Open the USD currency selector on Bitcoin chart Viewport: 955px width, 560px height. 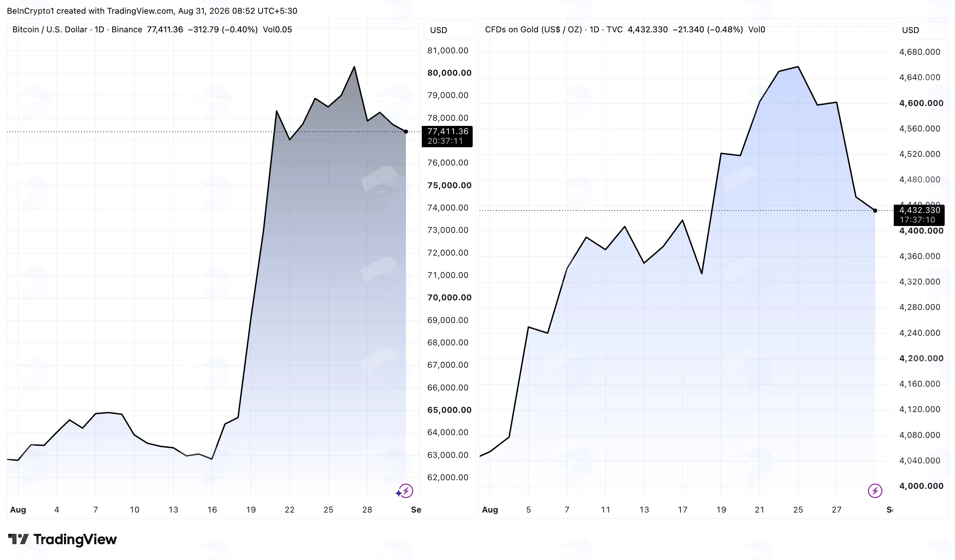click(448, 30)
